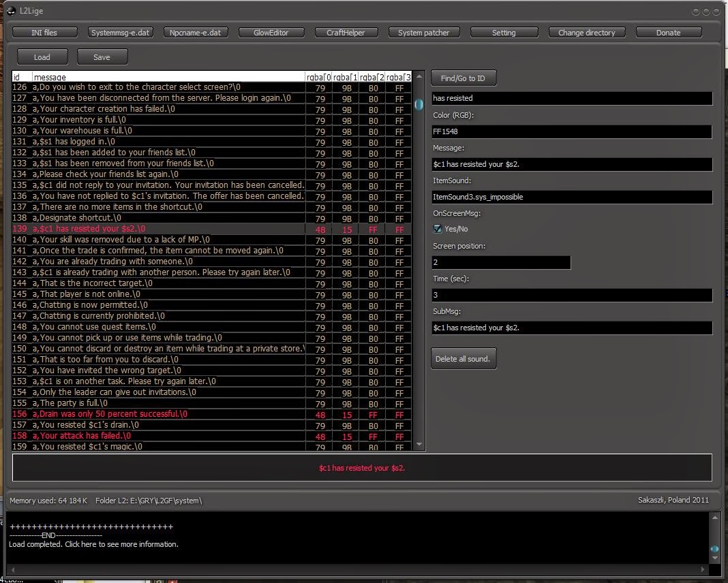
Task: Click the Delete all sound button
Action: click(463, 359)
